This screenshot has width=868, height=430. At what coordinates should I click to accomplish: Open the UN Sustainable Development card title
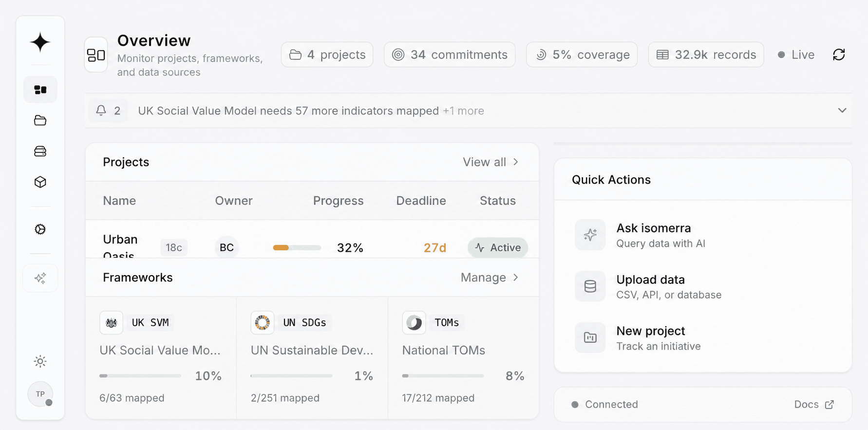(x=312, y=350)
